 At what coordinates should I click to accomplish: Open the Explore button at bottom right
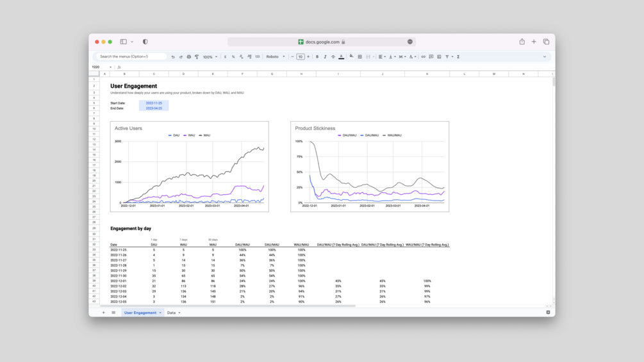[x=548, y=312]
